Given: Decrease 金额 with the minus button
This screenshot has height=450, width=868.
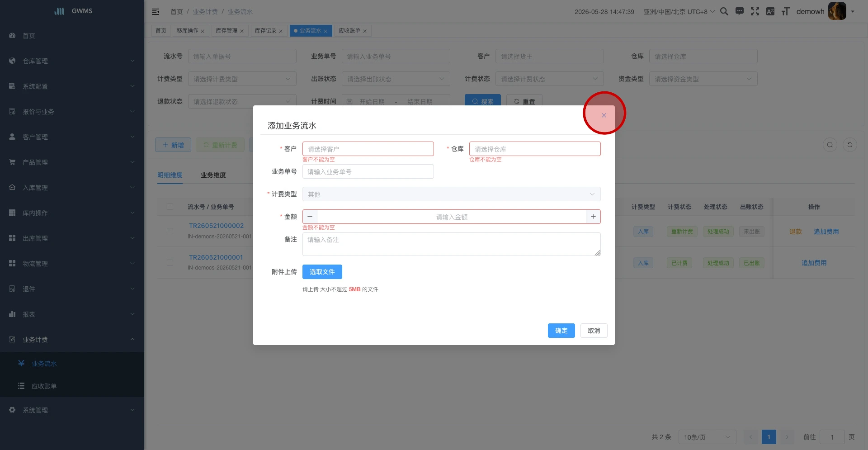Looking at the screenshot, I should tap(310, 217).
